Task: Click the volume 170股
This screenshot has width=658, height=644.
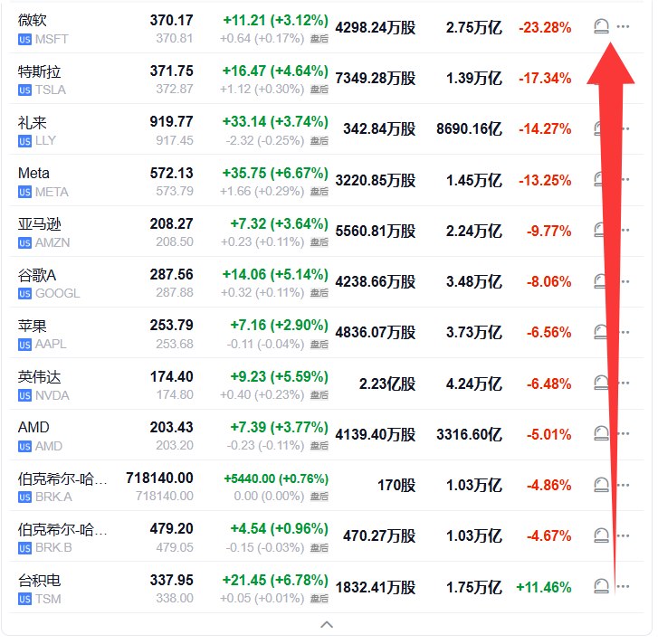Action: (x=396, y=485)
